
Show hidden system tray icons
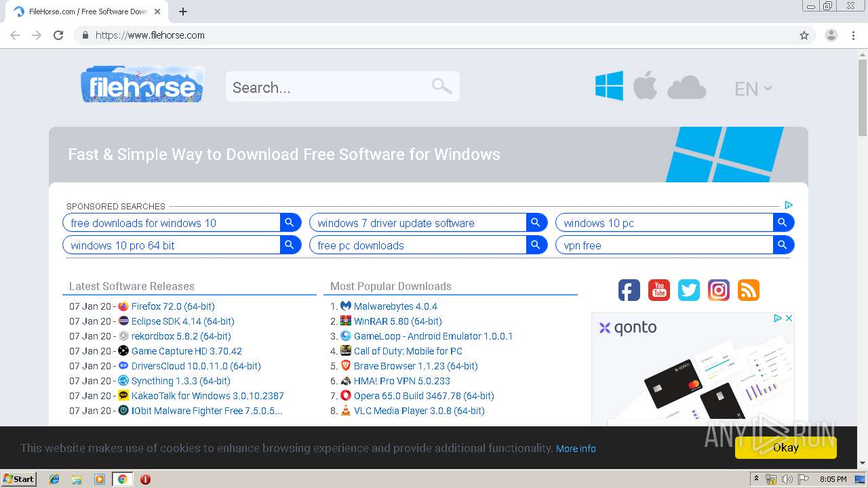756,479
